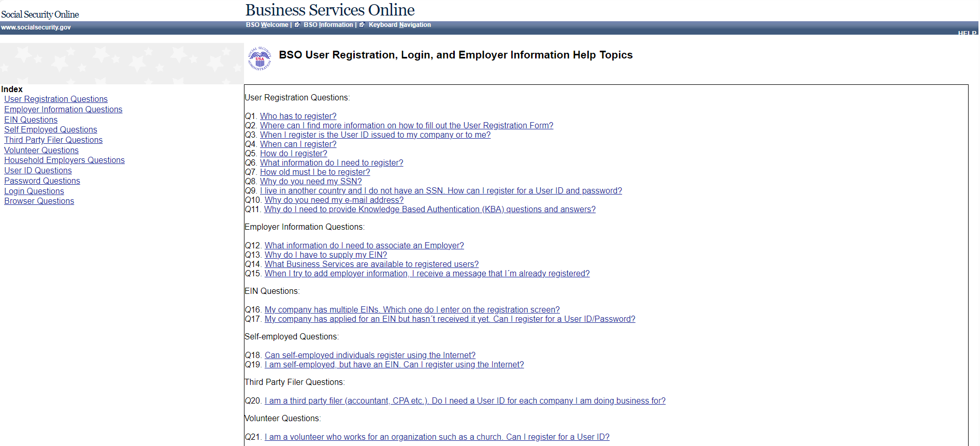The width and height of the screenshot is (980, 446).
Task: Open Q1 Who has to register?
Action: coord(298,116)
